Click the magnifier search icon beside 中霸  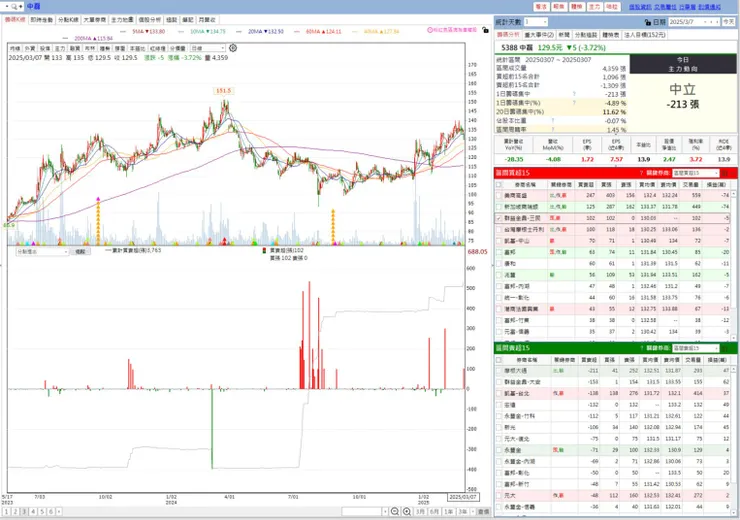[x=14, y=6]
